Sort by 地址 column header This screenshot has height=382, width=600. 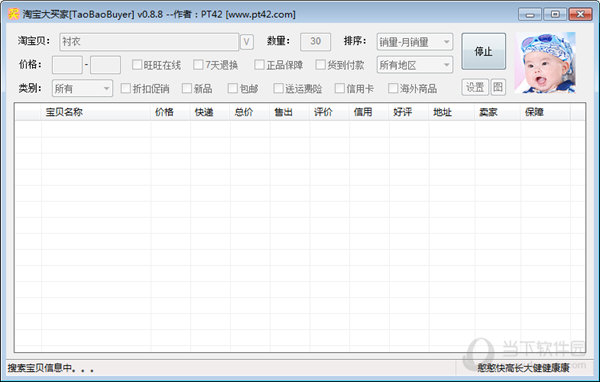[452, 112]
